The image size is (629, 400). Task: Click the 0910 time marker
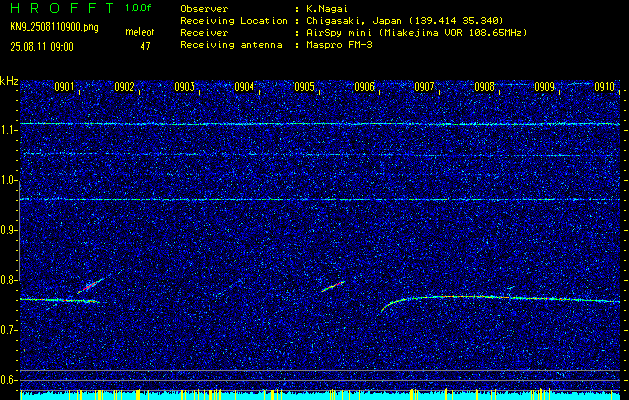(x=605, y=87)
